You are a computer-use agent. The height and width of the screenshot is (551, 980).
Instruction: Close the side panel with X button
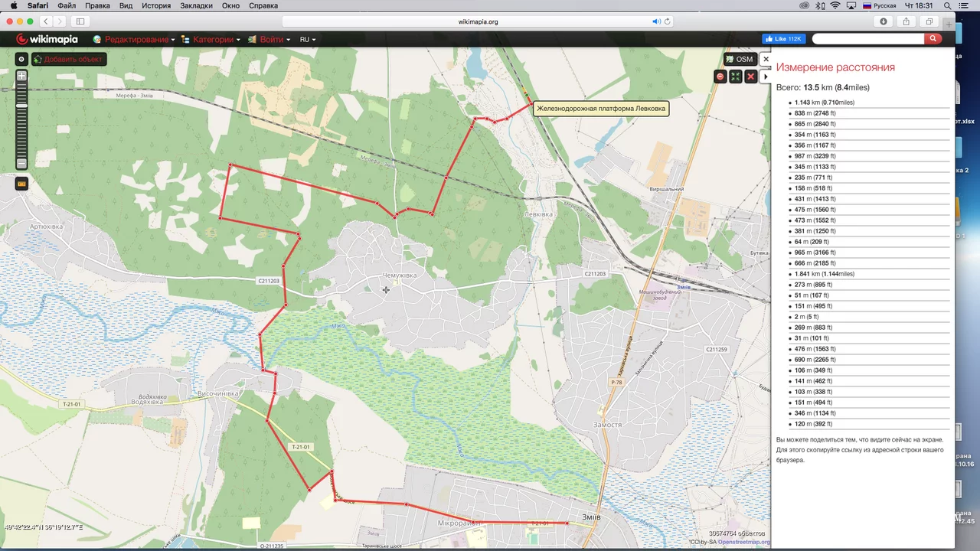point(766,59)
